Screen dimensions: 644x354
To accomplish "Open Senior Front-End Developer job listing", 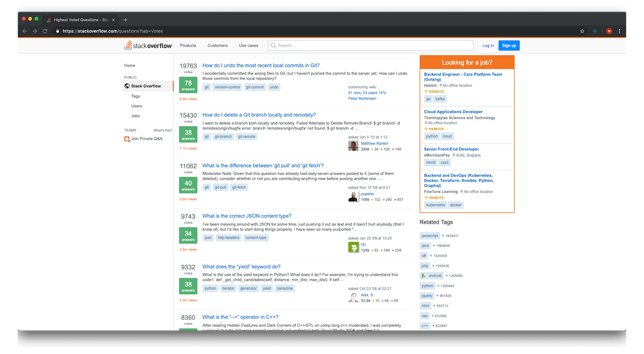I will [451, 149].
